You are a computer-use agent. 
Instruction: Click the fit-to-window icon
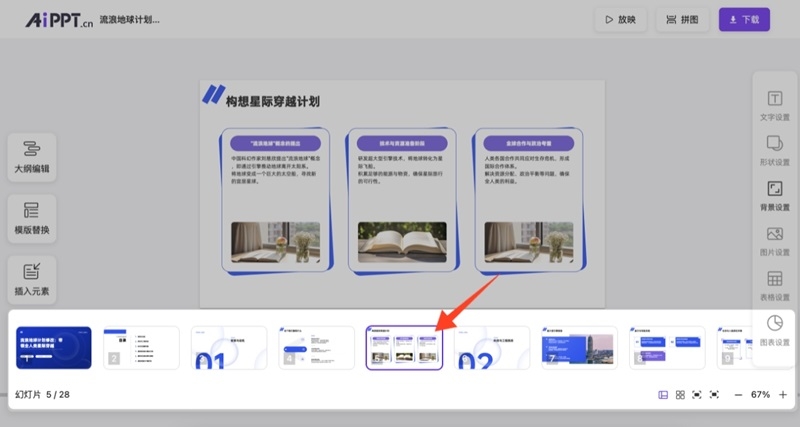696,395
